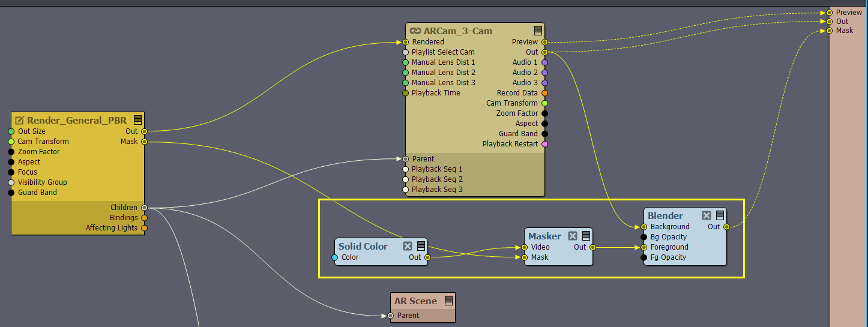Click the Manual Lens Dist 3 pin
The width and height of the screenshot is (868, 327).
coord(406,83)
